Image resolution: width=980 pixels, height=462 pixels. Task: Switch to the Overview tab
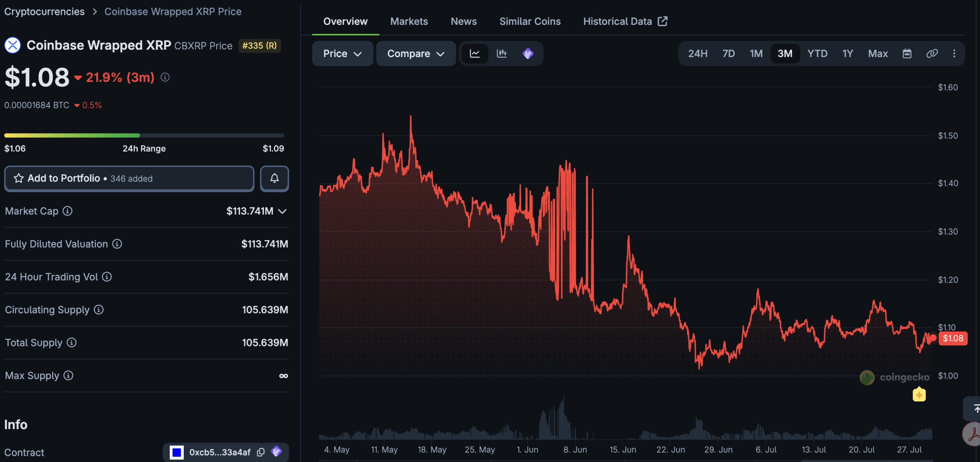click(x=345, y=21)
